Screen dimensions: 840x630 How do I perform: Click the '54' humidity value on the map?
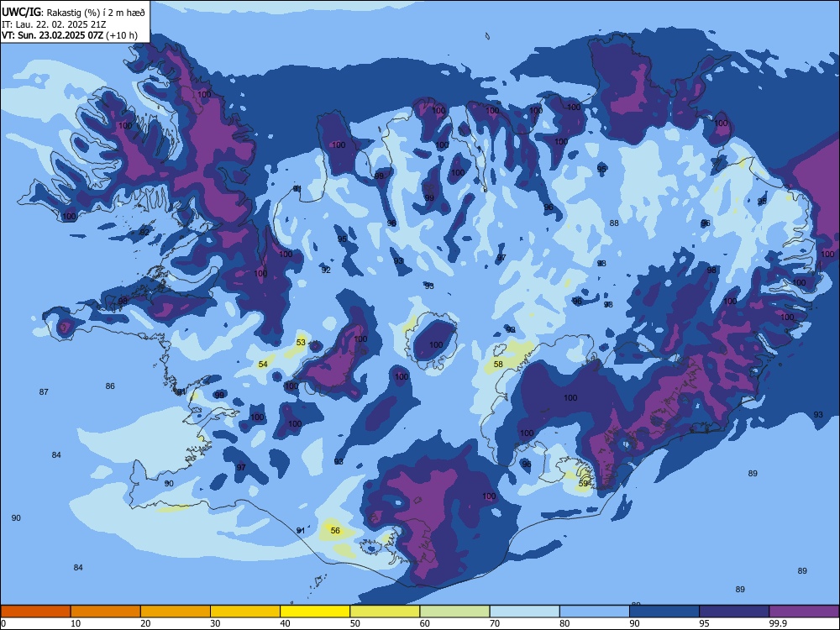click(263, 365)
